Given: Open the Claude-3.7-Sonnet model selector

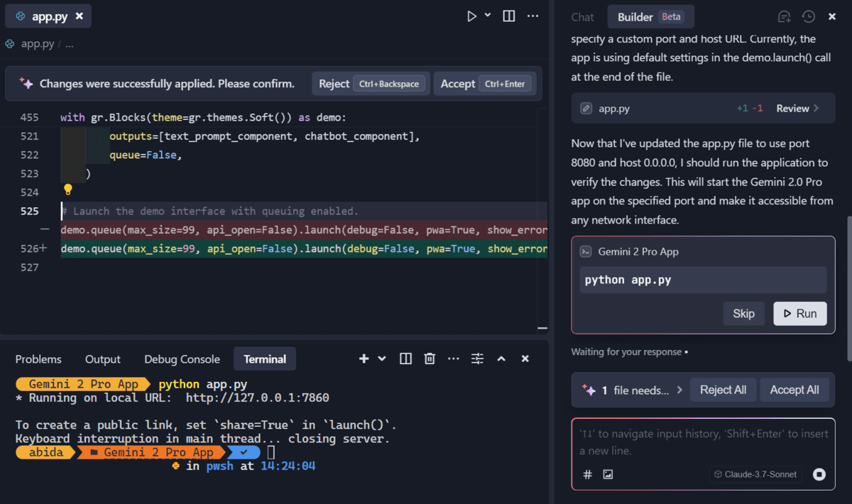Looking at the screenshot, I should (x=755, y=474).
